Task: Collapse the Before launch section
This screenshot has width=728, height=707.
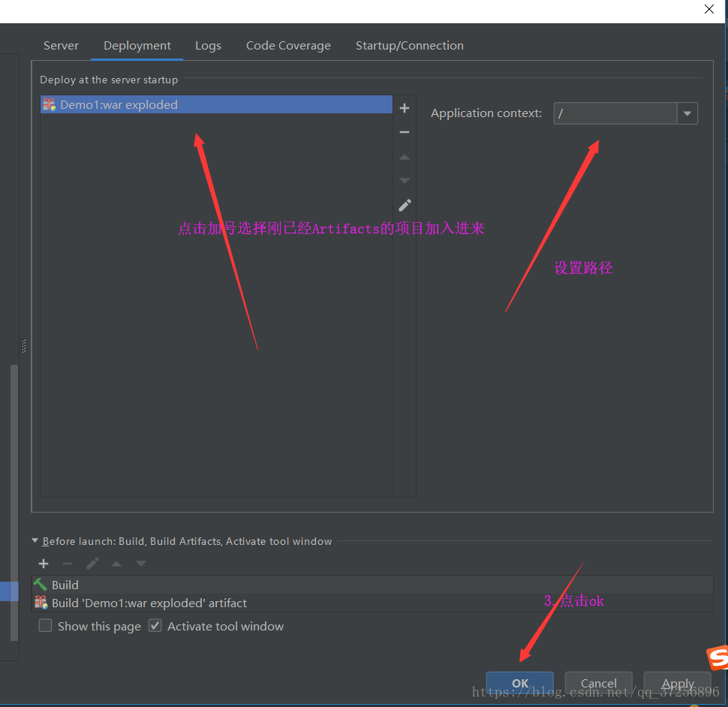Action: click(35, 541)
